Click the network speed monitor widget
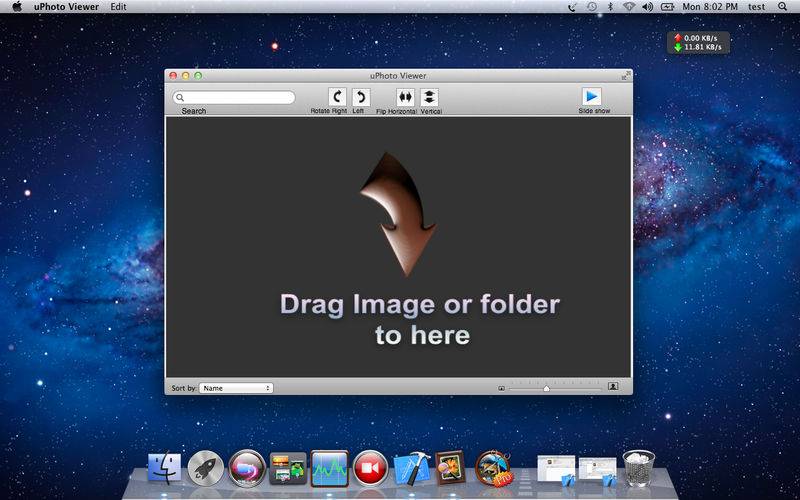Viewport: 800px width, 500px height. [x=698, y=42]
